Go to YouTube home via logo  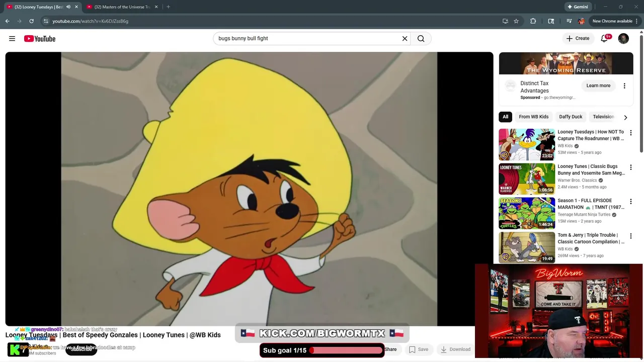tap(40, 39)
